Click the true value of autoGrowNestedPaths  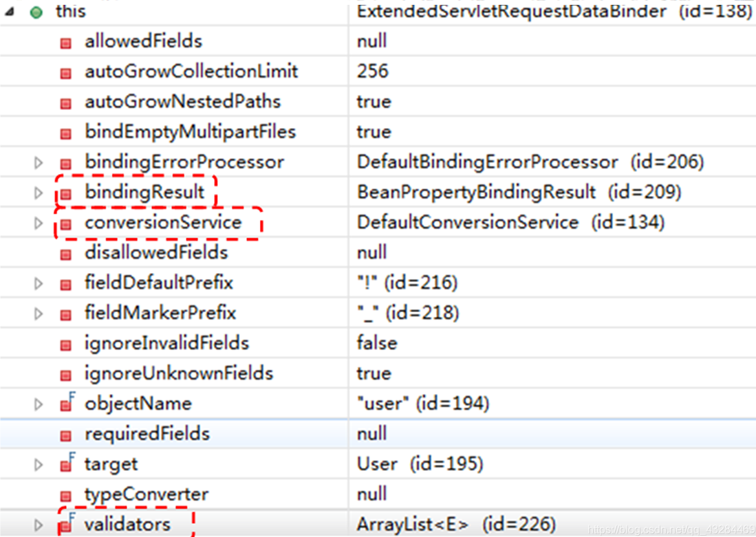click(x=374, y=102)
